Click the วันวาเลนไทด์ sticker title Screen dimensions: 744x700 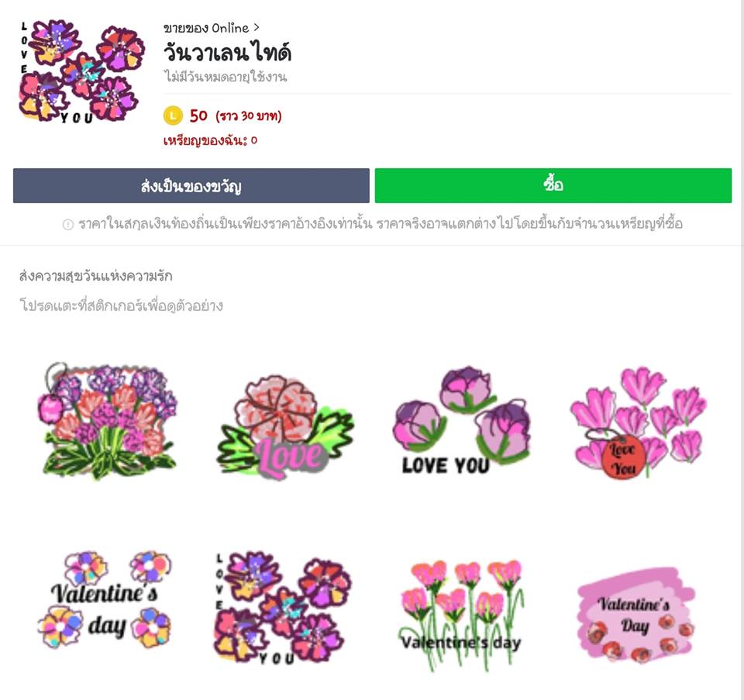pos(227,52)
